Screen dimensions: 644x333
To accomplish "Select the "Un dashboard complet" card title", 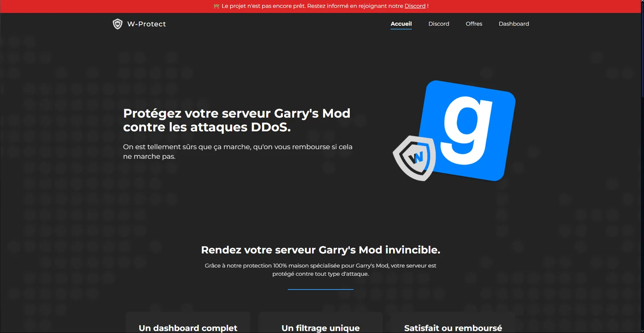I will tap(188, 328).
